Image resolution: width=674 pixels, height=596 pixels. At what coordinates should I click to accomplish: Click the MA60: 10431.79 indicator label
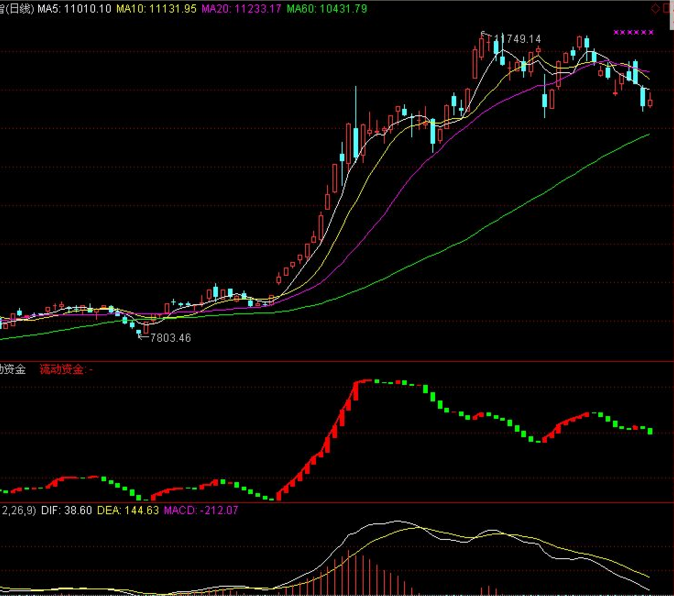(x=327, y=9)
